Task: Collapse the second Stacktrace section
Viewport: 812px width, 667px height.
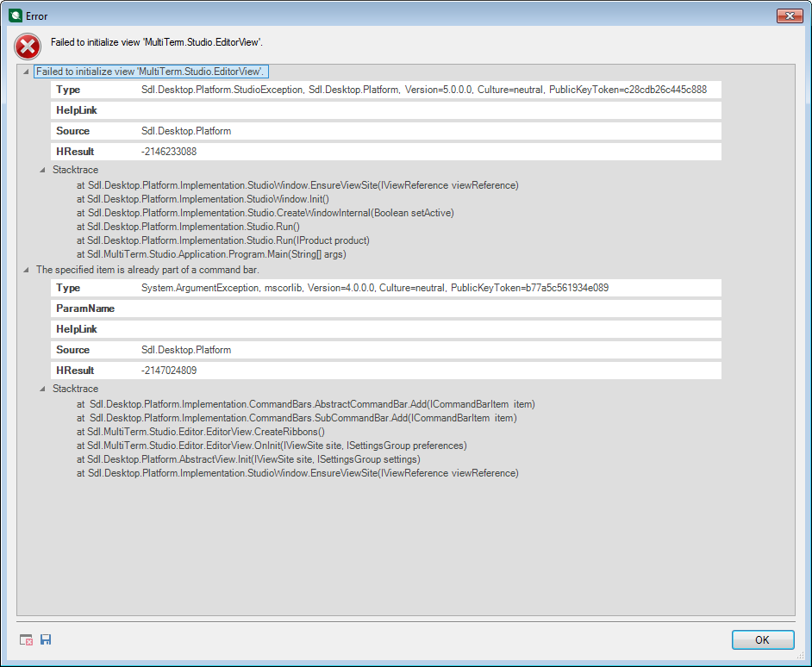Action: pos(43,389)
